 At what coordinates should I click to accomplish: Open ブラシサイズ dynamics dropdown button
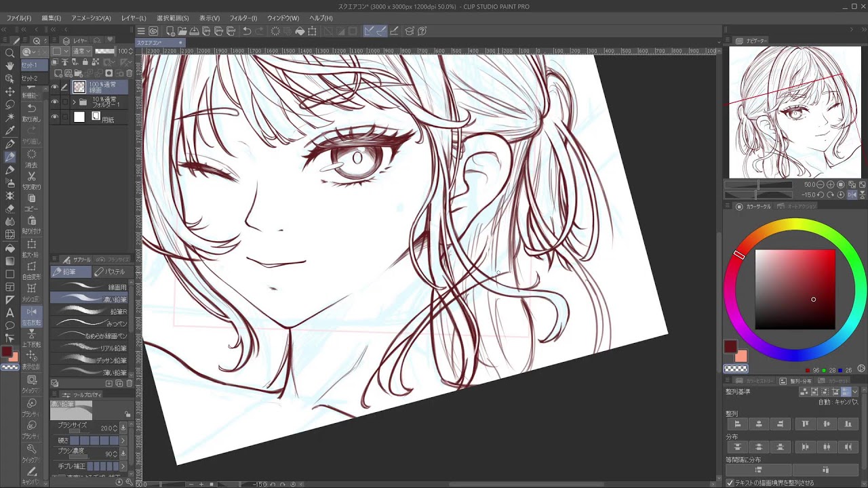click(123, 428)
